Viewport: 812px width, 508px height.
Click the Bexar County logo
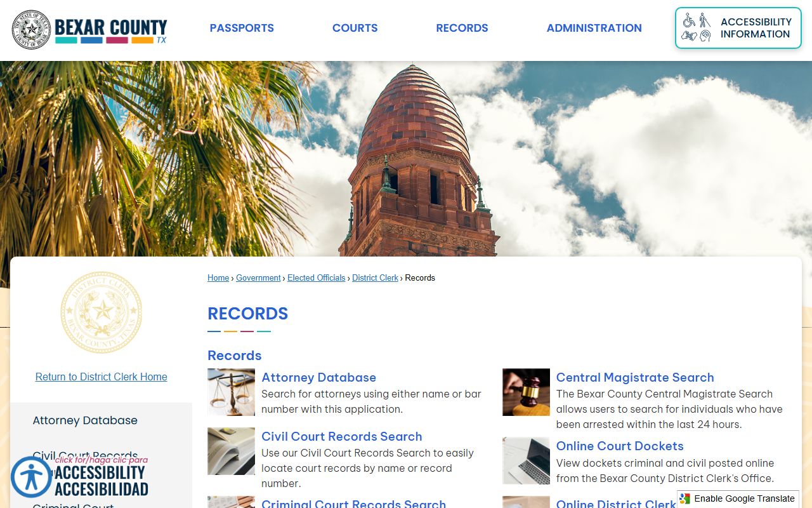[89, 30]
